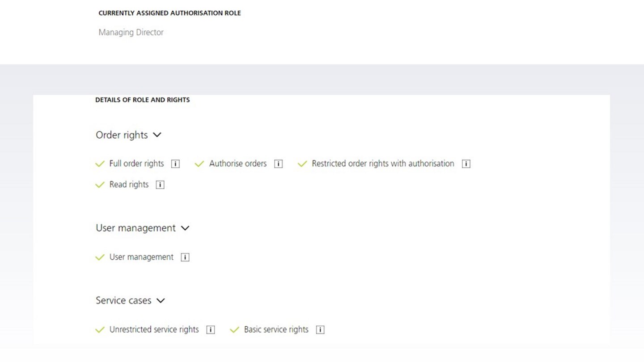644x362 pixels.
Task: Open info icon next to Full order rights
Action: point(176,164)
